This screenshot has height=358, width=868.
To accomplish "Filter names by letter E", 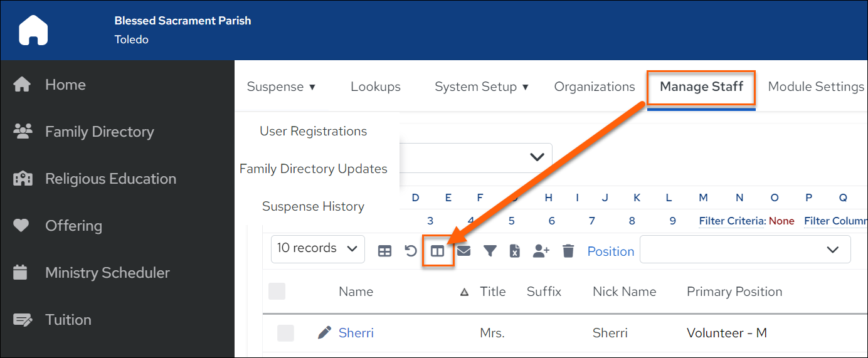I will [x=448, y=197].
